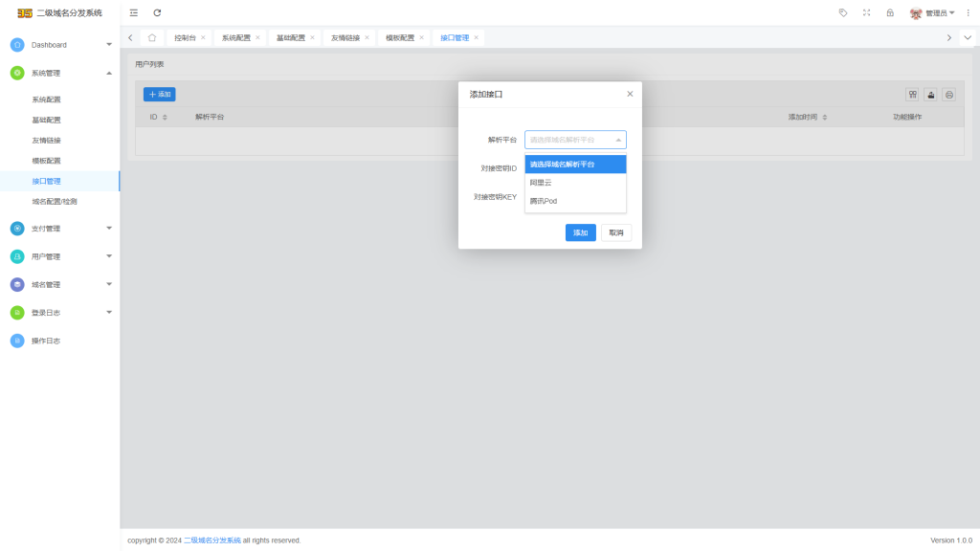Open the tag/note icon in header
This screenshot has height=551, width=980.
pos(843,12)
